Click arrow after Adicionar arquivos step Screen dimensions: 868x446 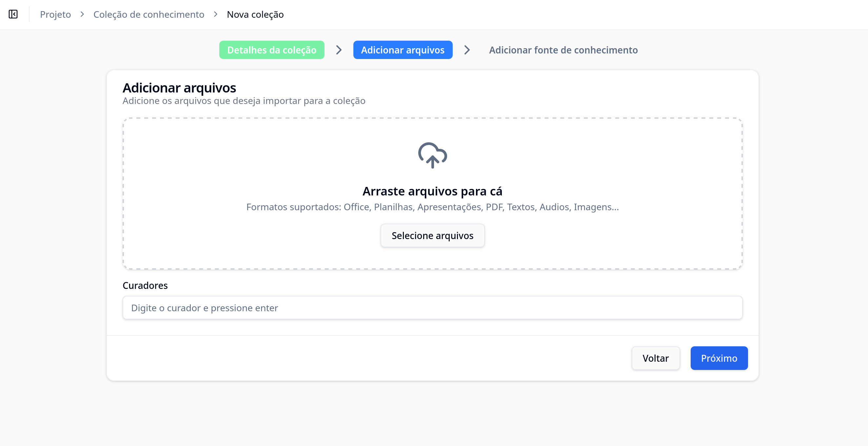(x=467, y=50)
